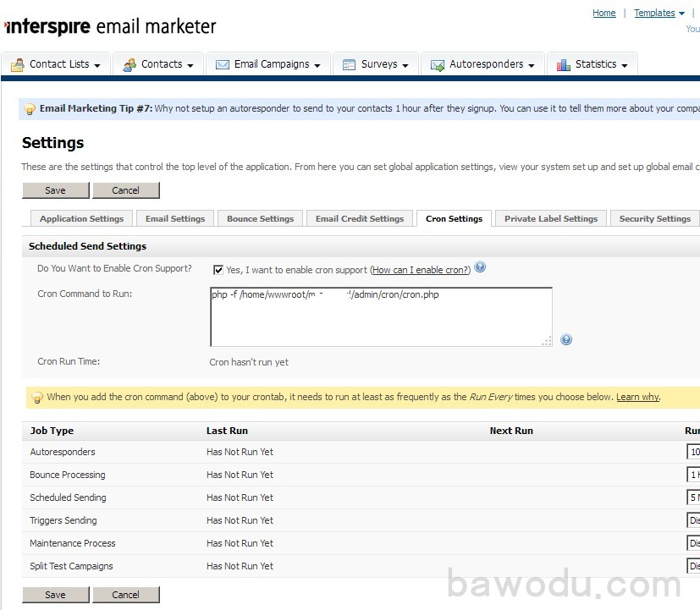This screenshot has height=610, width=700.
Task: Click the bottom Cancel button
Action: click(126, 595)
